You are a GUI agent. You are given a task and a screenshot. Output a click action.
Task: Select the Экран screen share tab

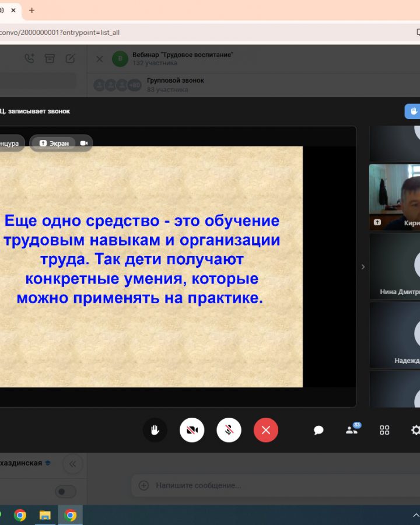point(54,143)
